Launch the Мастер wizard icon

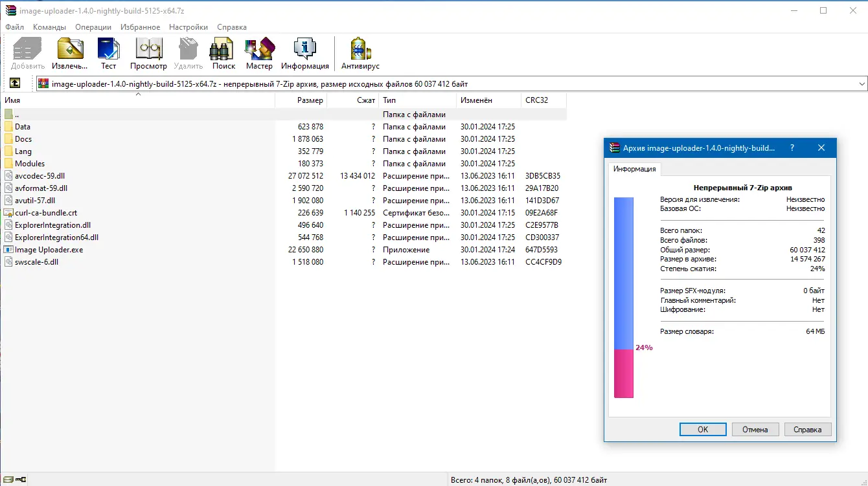click(259, 49)
